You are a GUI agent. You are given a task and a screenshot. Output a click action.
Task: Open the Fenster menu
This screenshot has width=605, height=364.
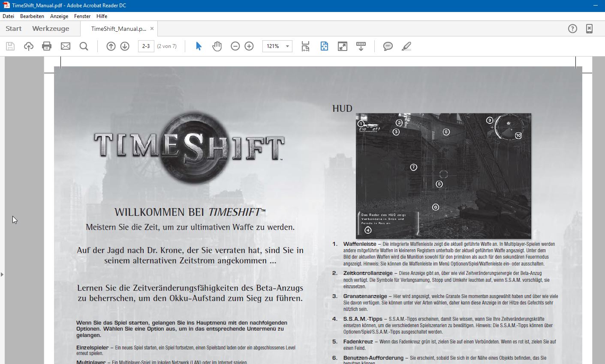coord(82,16)
